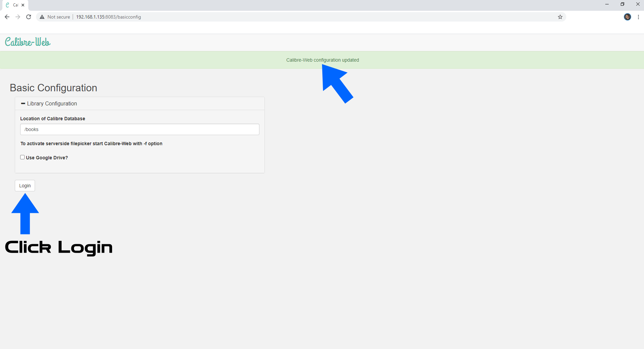Restore down the browser window
The width and height of the screenshot is (644, 349).
(x=622, y=4)
